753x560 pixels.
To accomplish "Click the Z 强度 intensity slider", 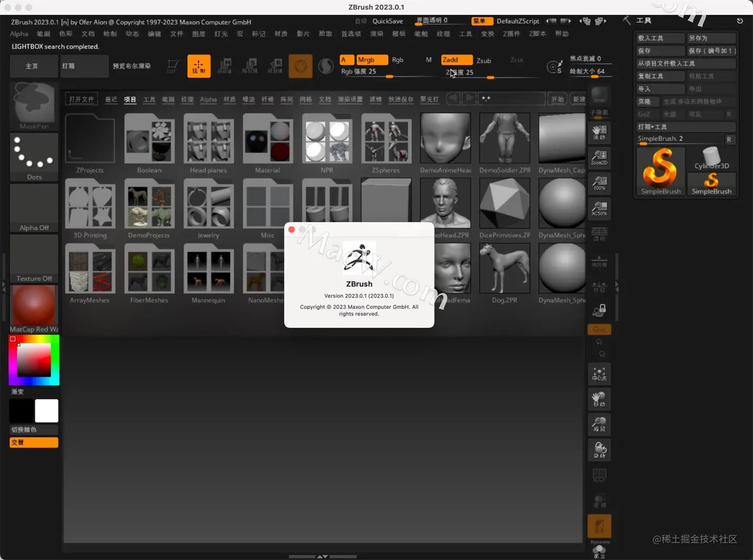I will 491,73.
